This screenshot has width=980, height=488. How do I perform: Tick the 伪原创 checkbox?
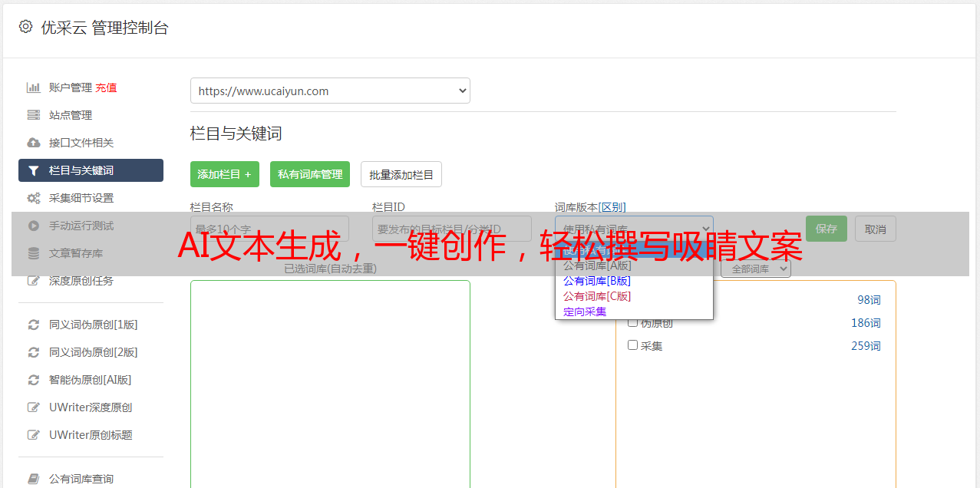pyautogui.click(x=633, y=322)
